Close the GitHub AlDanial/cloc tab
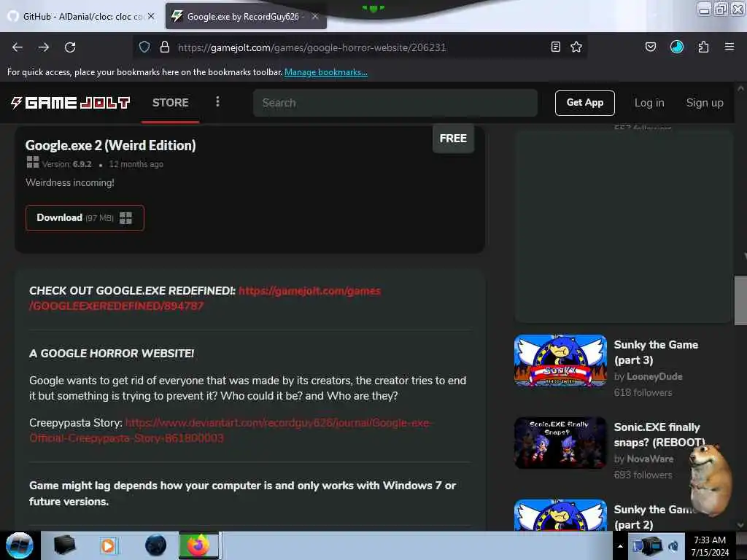Viewport: 747px width, 560px height. click(x=151, y=16)
